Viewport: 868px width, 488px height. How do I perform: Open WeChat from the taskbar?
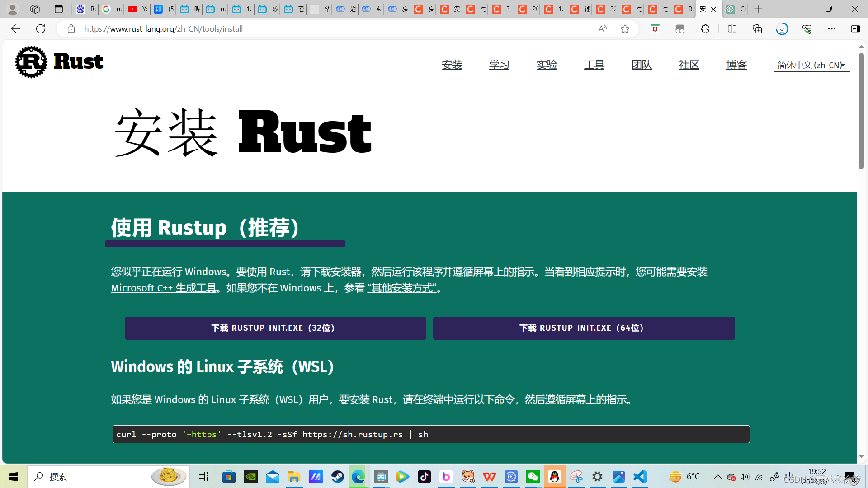pyautogui.click(x=533, y=476)
